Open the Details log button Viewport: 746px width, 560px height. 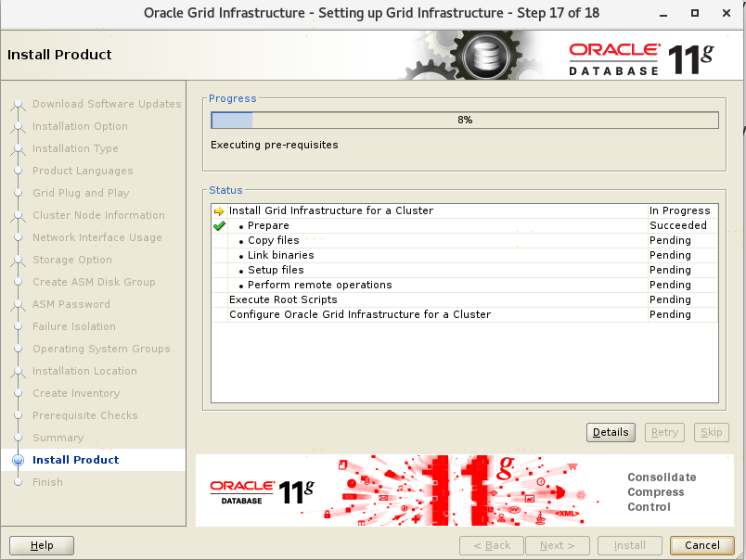pos(611,432)
